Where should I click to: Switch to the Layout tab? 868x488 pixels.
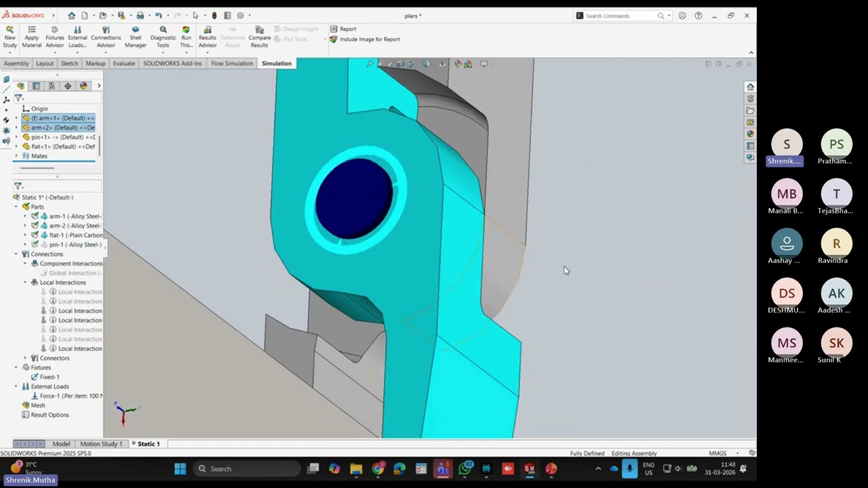(45, 64)
